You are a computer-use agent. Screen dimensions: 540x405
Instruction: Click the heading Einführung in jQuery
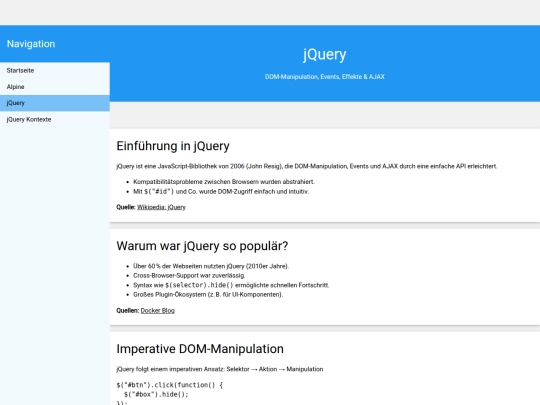click(x=173, y=146)
